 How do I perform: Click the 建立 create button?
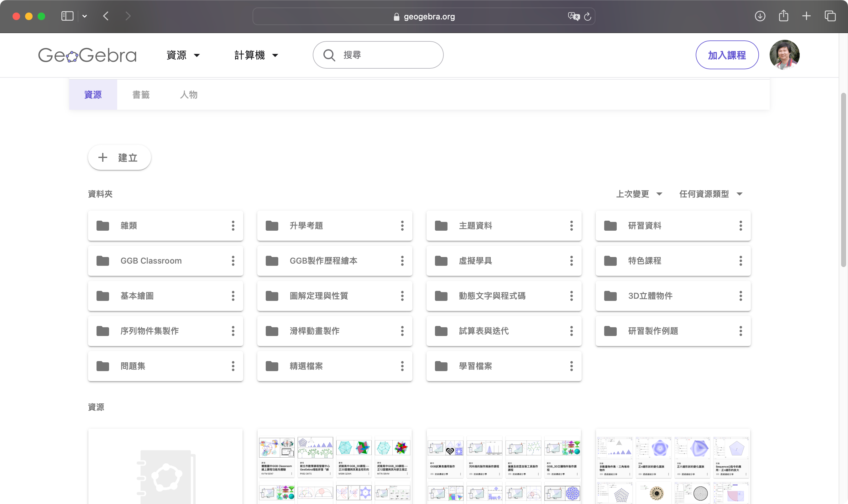pos(119,158)
